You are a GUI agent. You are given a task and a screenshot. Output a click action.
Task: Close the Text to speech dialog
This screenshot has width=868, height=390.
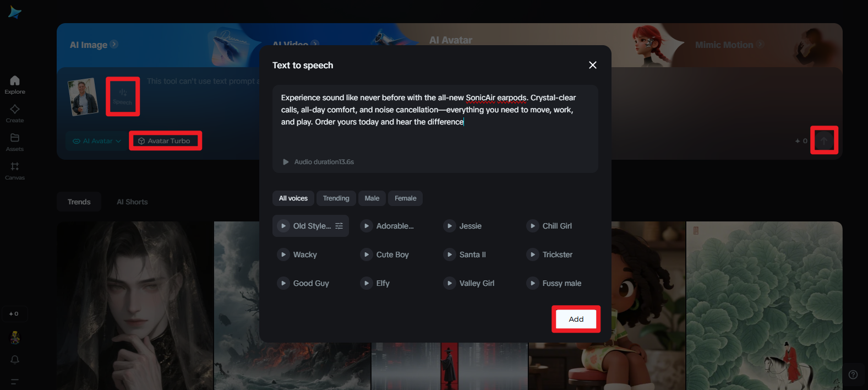point(593,65)
